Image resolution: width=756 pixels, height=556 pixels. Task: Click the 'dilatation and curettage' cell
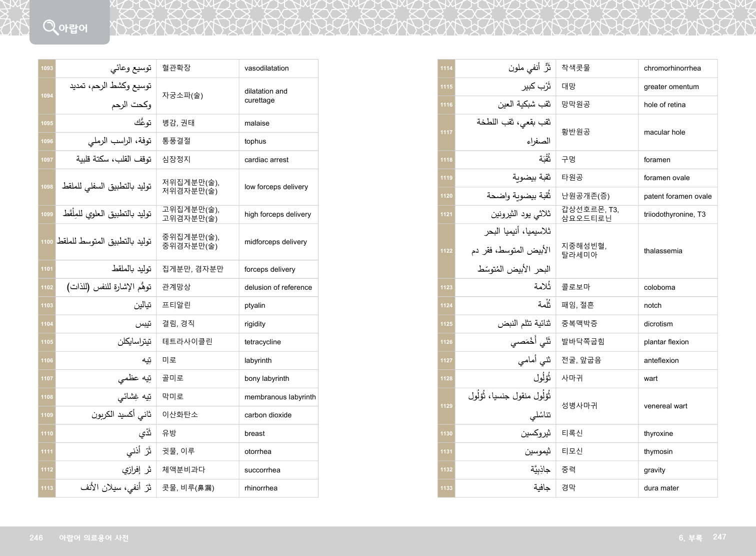pos(265,96)
